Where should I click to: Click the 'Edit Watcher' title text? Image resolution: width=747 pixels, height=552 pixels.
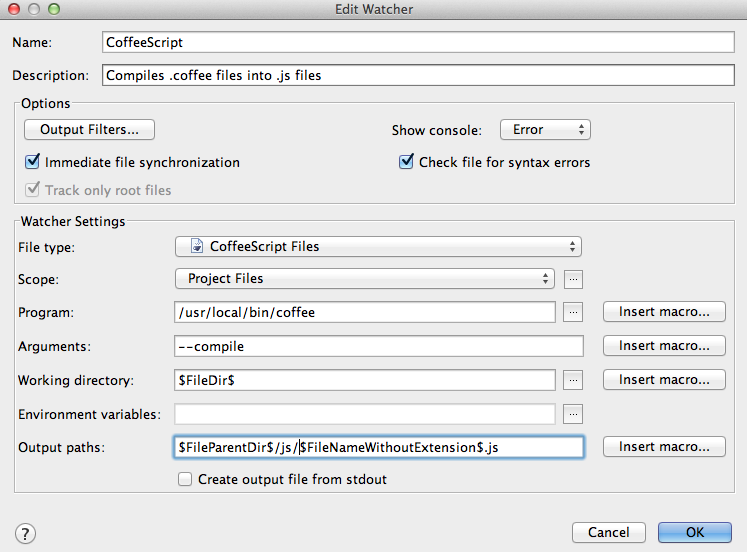(374, 10)
